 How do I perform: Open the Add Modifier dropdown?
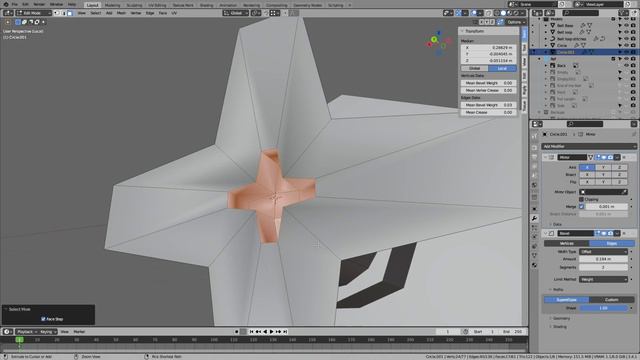click(x=589, y=146)
